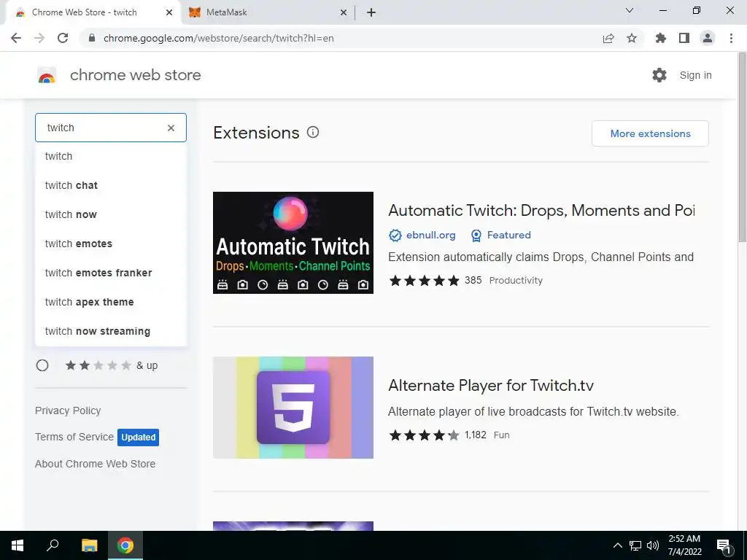
Task: Open the Privacy Policy link
Action: click(68, 411)
